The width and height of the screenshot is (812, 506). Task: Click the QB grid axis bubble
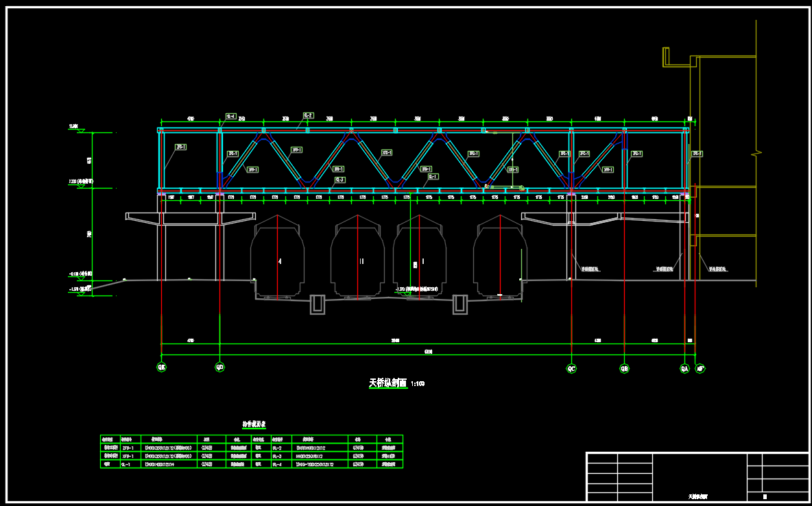click(x=624, y=368)
